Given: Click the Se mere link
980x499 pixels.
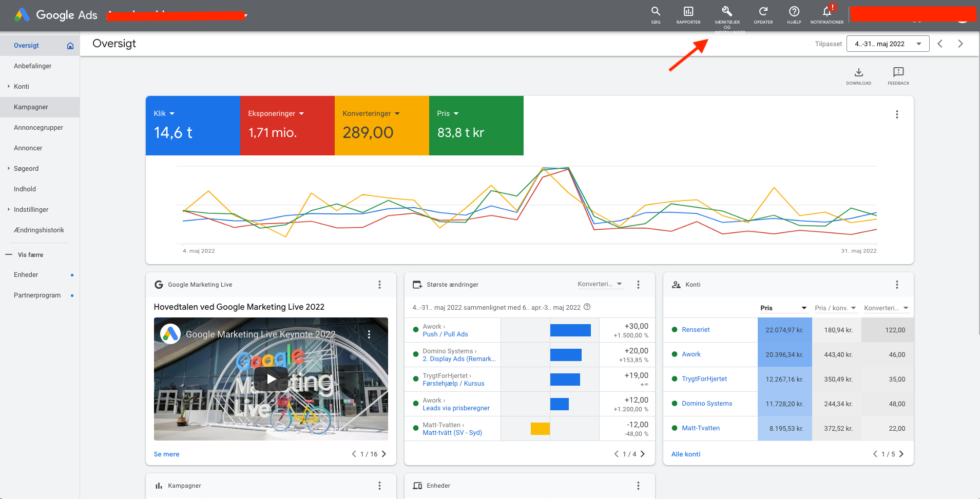Looking at the screenshot, I should (166, 454).
